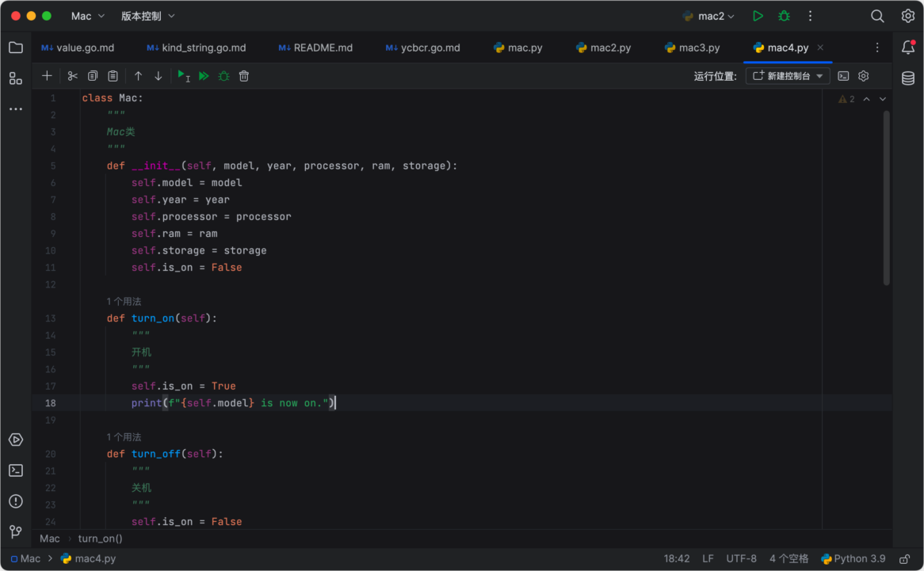Move cell down with arrow
The image size is (924, 571).
pos(158,76)
